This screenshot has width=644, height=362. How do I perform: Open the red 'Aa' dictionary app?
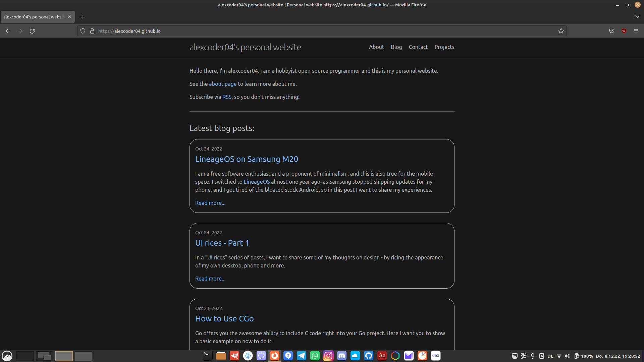[382, 356]
